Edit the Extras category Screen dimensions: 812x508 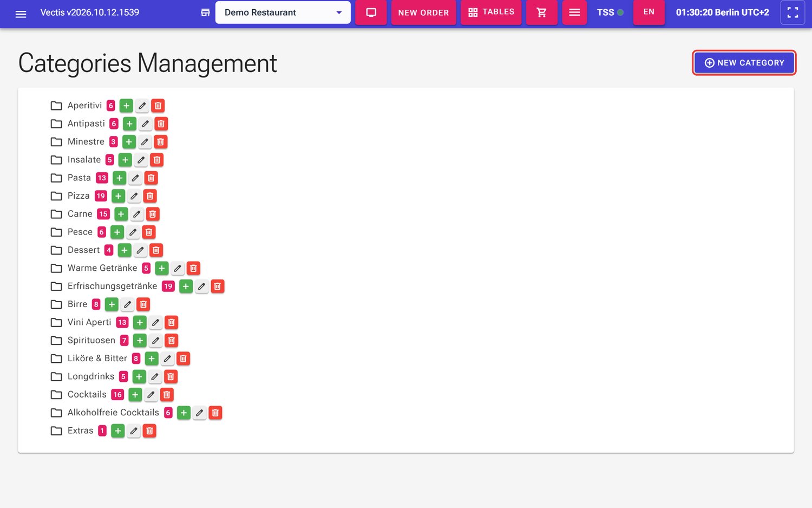click(134, 431)
